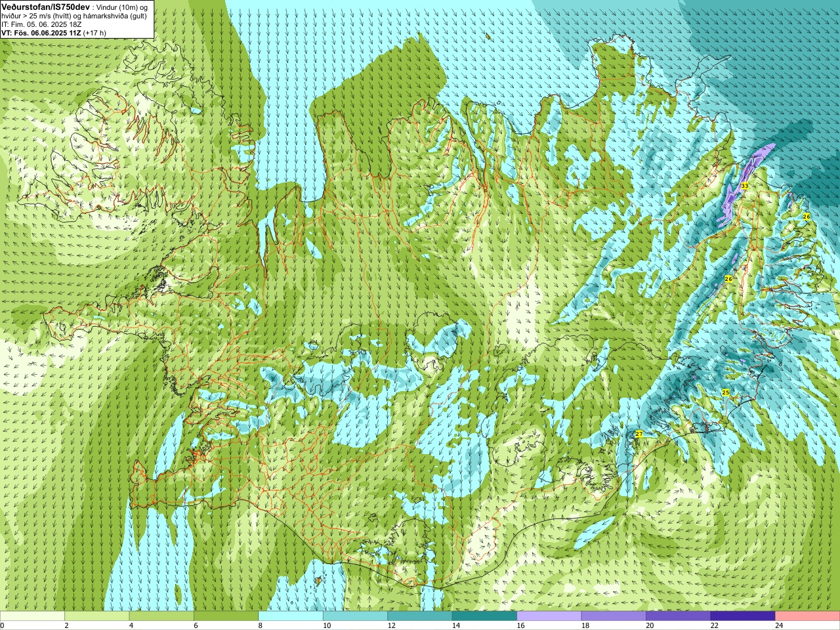Click the 18–20 m/s purple legend swatch

[614, 616]
